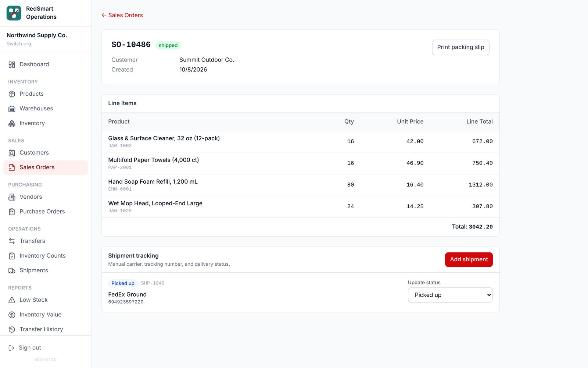
Task: Click the Inventory Value dollar icon
Action: pyautogui.click(x=12, y=315)
